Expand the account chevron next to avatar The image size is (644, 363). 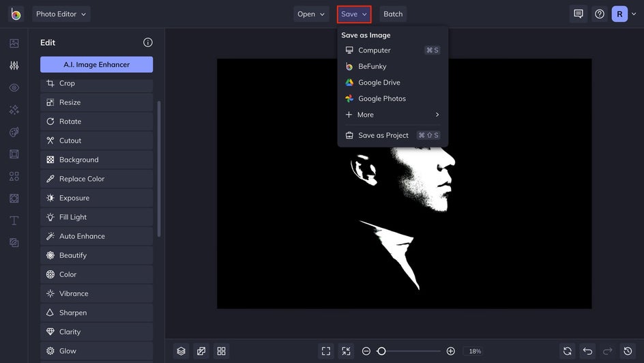(x=634, y=14)
